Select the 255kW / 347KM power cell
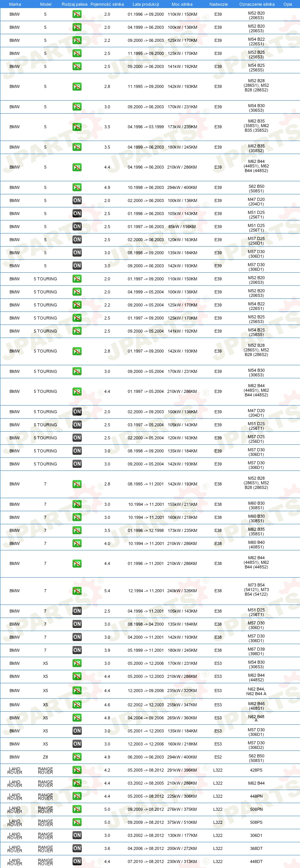Viewport: 300px width, 868px height. [182, 705]
